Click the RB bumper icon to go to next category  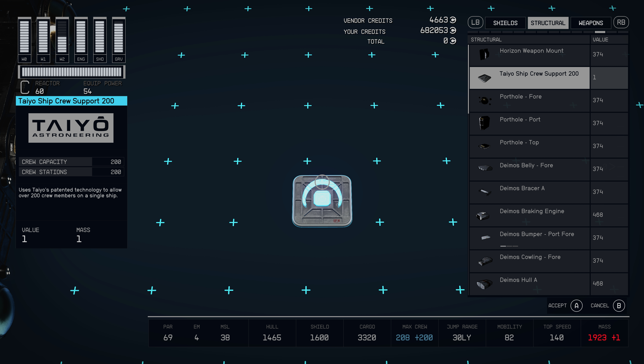point(621,23)
